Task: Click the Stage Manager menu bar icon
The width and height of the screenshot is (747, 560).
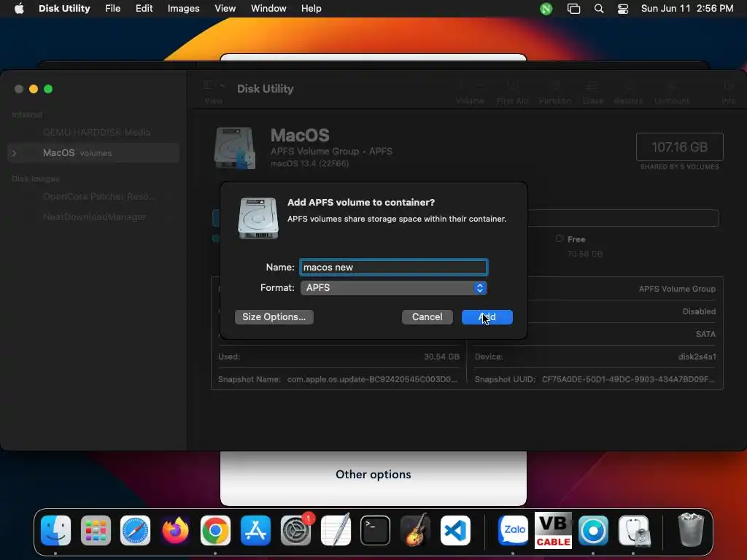Action: pos(573,9)
